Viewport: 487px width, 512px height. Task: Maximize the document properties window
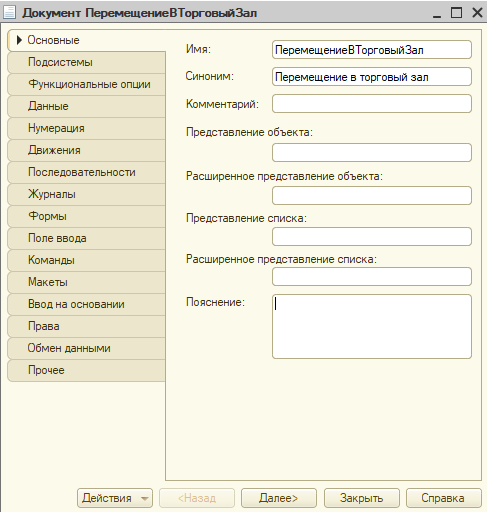(456, 13)
